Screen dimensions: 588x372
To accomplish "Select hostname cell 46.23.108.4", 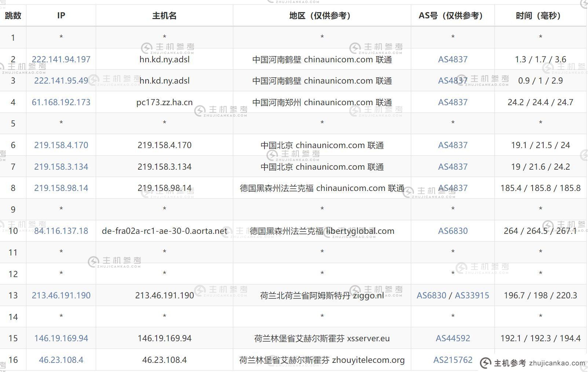I will (x=164, y=360).
